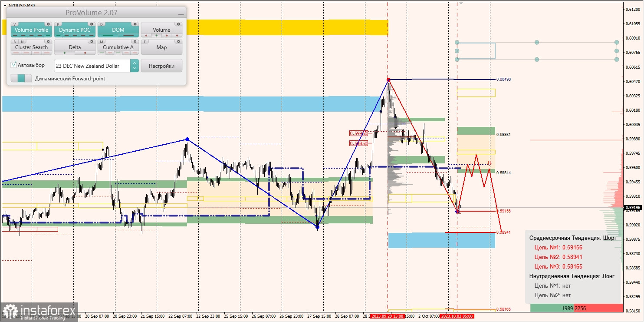
Task: Minimize the ProVolume 2.07 panel
Action: pyautogui.click(x=181, y=13)
